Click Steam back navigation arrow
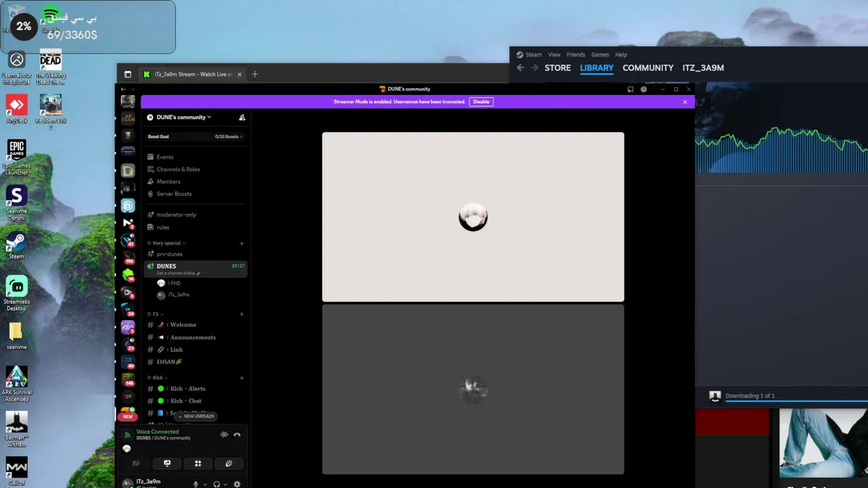The height and width of the screenshot is (488, 868). 520,68
